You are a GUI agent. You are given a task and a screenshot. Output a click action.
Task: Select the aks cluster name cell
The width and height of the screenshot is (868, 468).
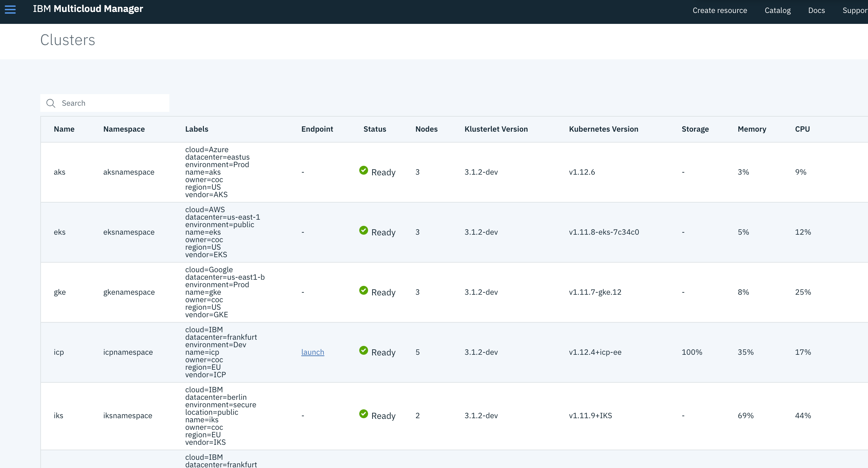(59, 172)
